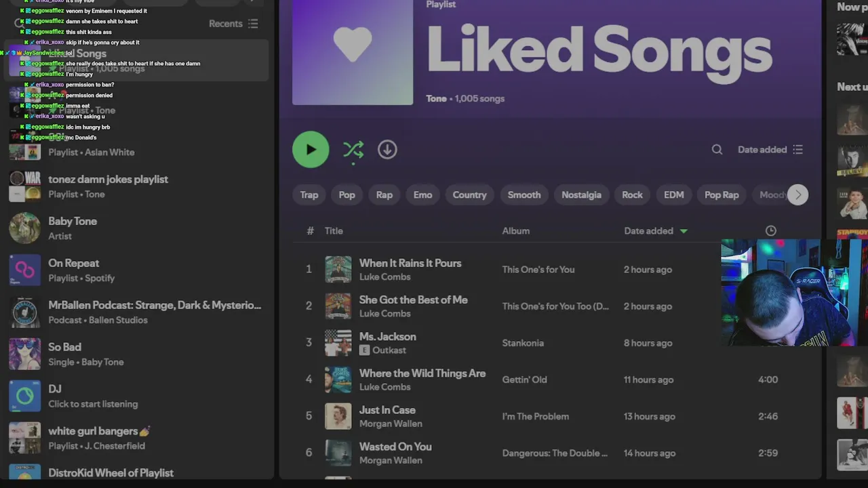Select Where the Wild Things Are track
868x488 pixels.
pos(422,373)
